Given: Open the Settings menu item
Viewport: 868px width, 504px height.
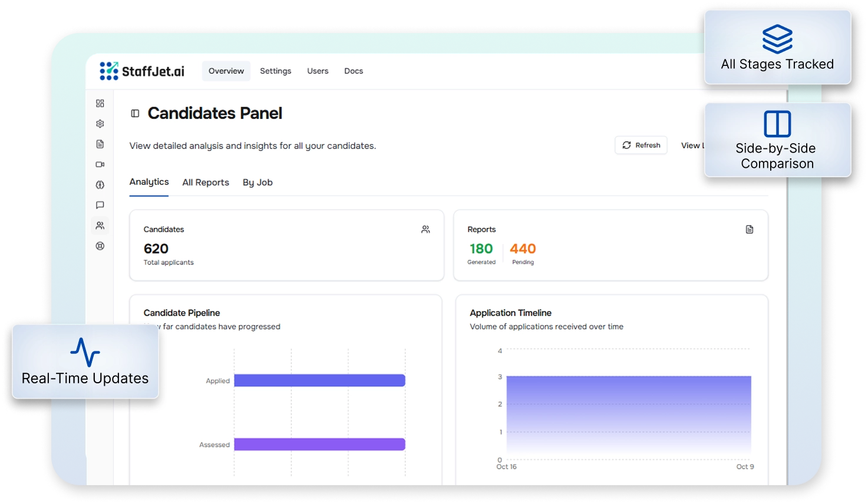Looking at the screenshot, I should pos(275,71).
